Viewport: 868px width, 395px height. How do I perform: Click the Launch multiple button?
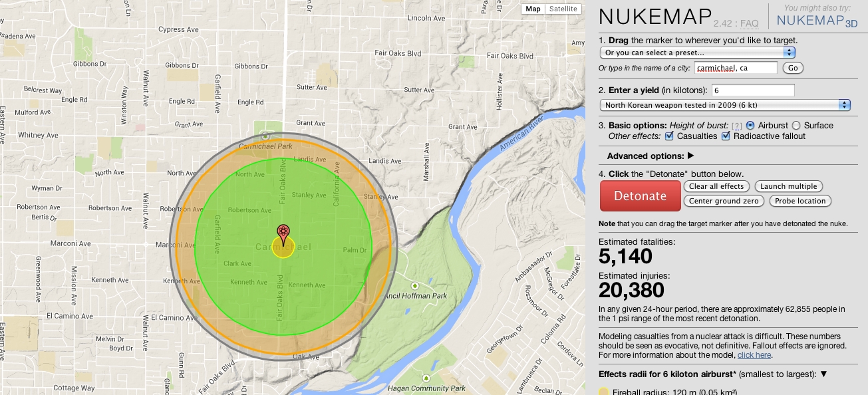[788, 186]
